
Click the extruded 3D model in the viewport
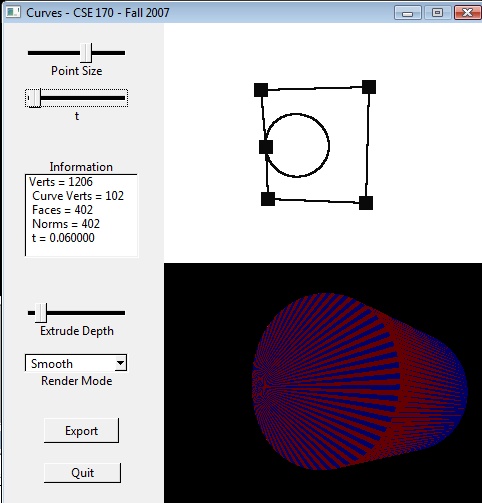pyautogui.click(x=359, y=382)
